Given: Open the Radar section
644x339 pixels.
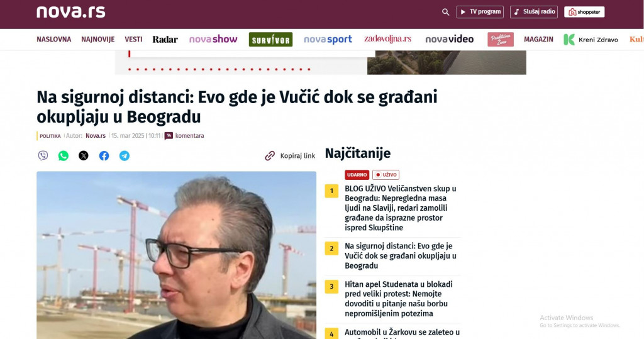Looking at the screenshot, I should coord(165,40).
